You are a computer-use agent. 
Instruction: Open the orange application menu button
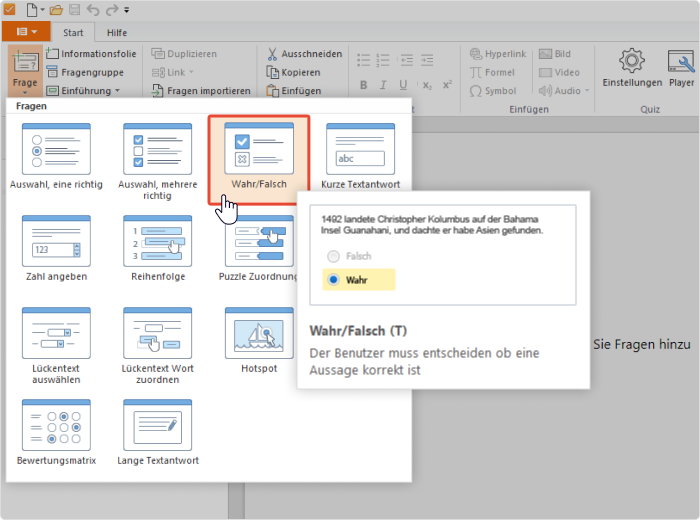(26, 32)
